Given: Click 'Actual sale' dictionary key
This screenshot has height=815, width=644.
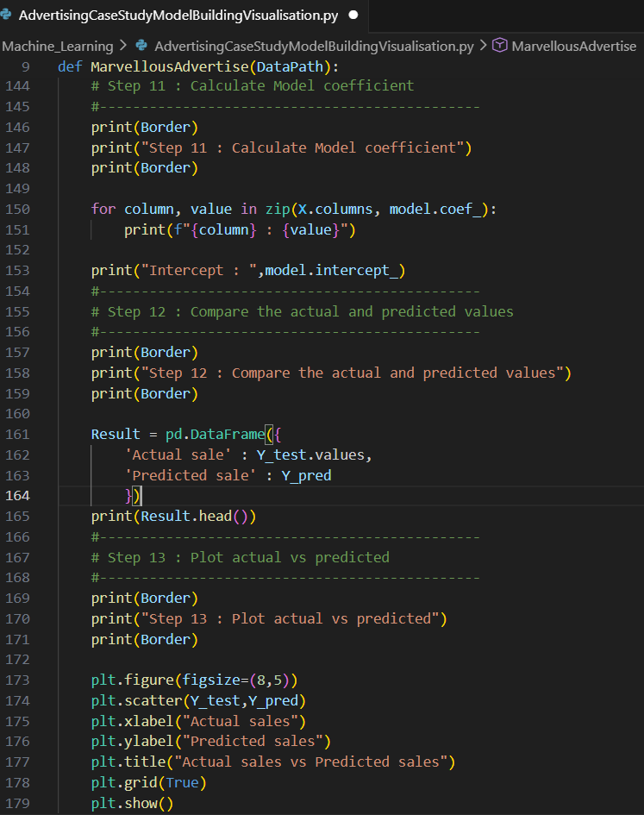Looking at the screenshot, I should pos(178,455).
